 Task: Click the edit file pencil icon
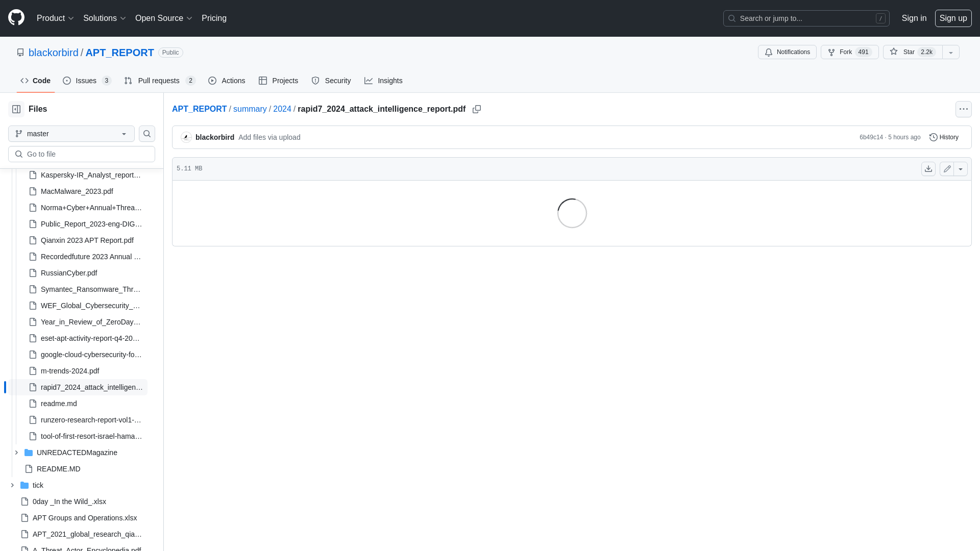point(947,168)
